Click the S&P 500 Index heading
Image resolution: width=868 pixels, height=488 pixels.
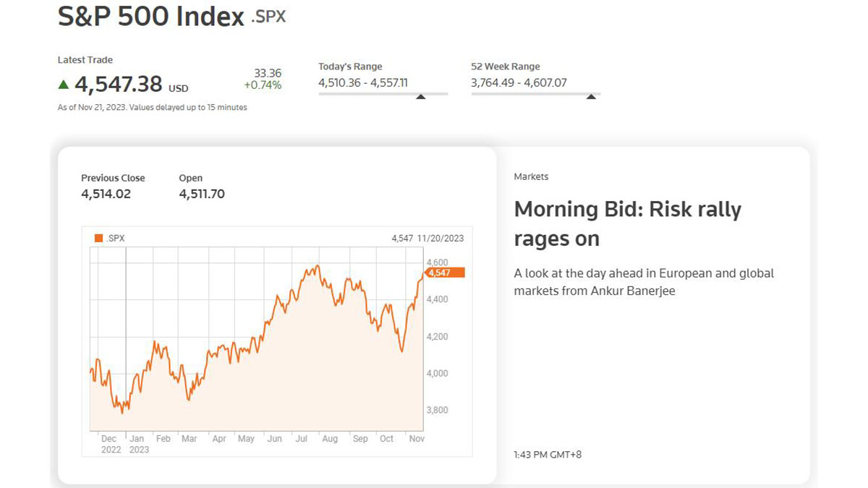pyautogui.click(x=151, y=16)
